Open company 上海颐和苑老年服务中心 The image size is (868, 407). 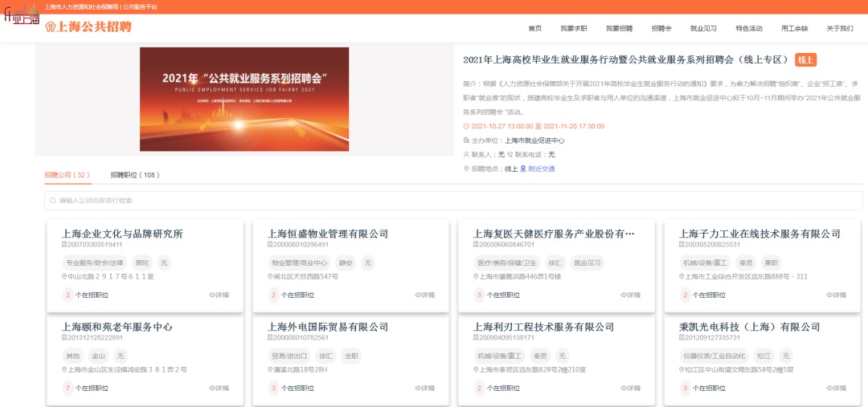click(x=117, y=327)
